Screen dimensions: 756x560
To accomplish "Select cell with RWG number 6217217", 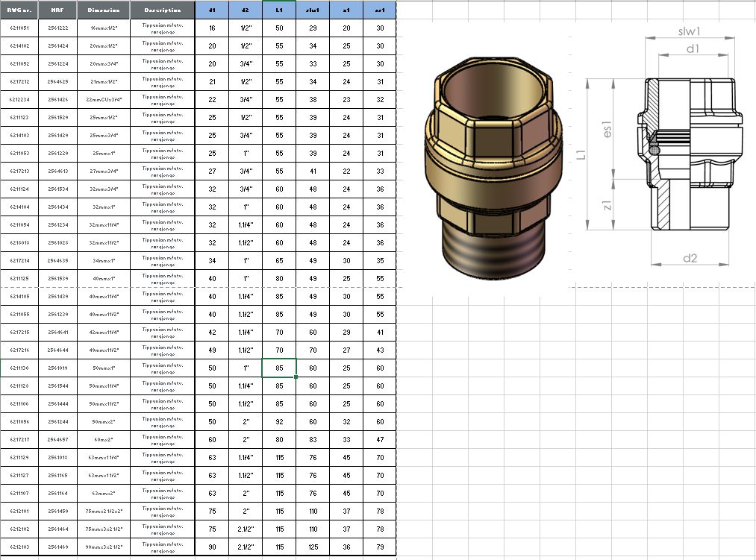I will click(19, 439).
